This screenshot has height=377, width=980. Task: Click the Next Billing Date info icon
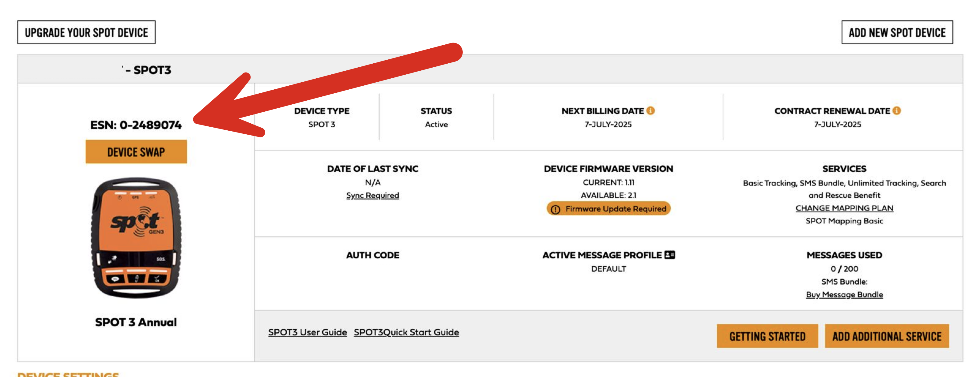coord(650,110)
